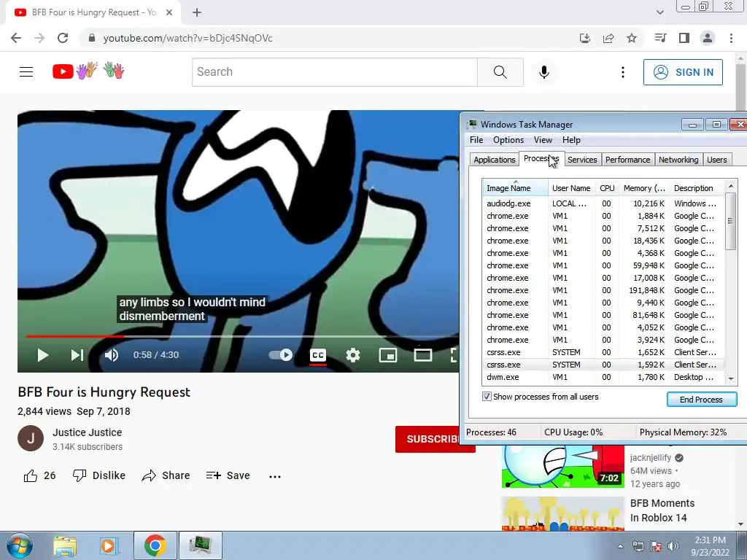Click process list scroll up arrow
Image resolution: width=747 pixels, height=560 pixels.
(731, 186)
